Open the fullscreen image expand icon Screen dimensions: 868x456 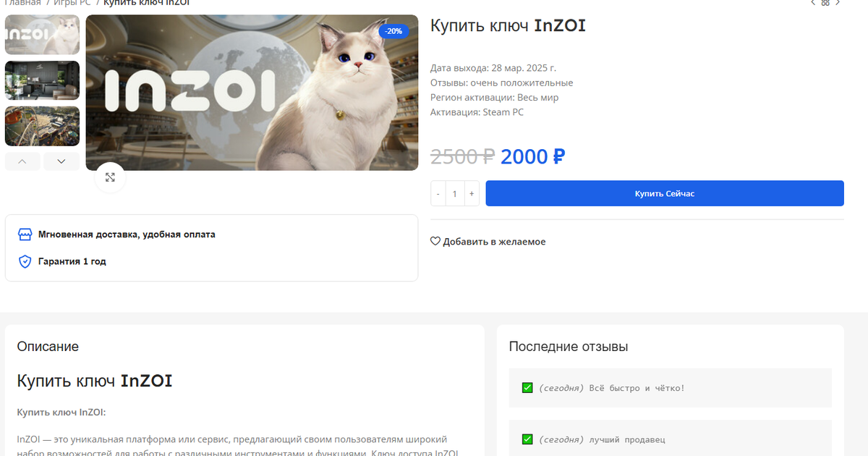(110, 177)
